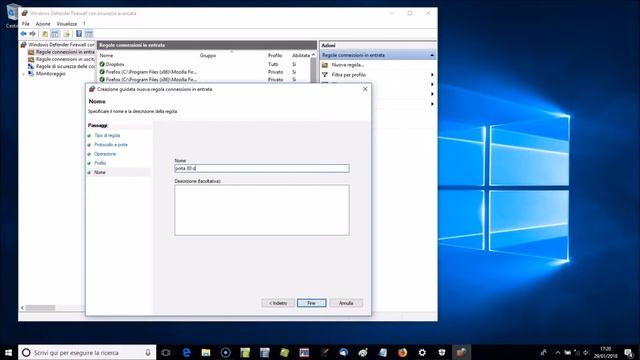
Task: Expand Filtra per profilo submenu arrow
Action: (432, 75)
